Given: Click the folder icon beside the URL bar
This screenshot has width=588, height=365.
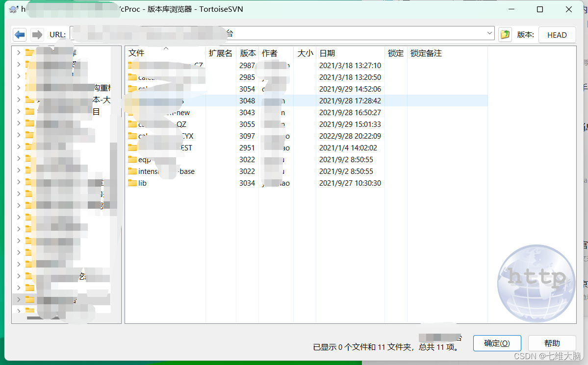Looking at the screenshot, I should pos(505,34).
